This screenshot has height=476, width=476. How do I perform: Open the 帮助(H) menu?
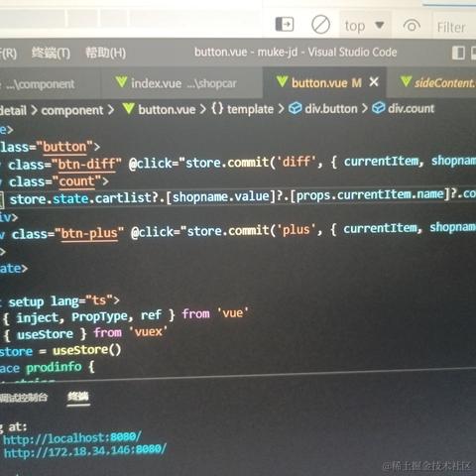pyautogui.click(x=106, y=53)
